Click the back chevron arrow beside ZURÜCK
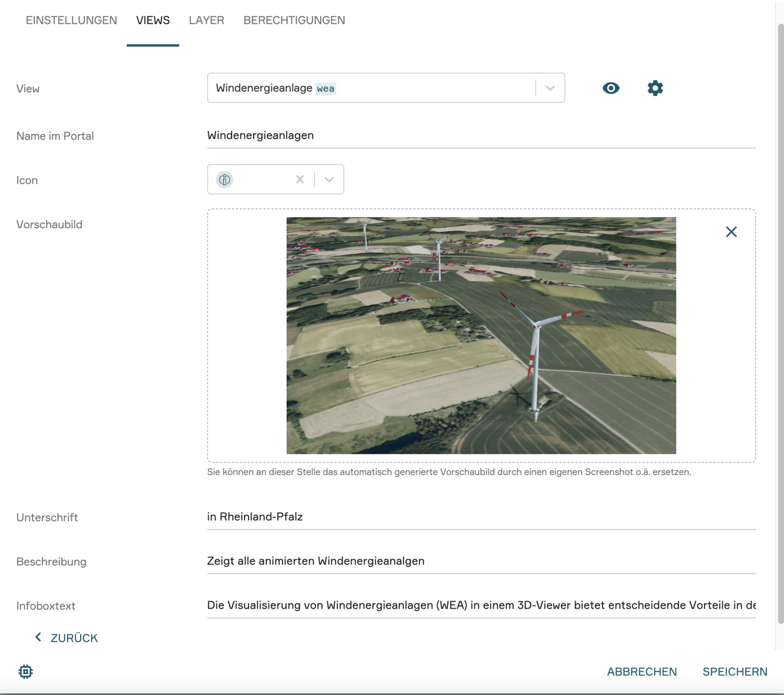The width and height of the screenshot is (784, 695). 38,637
